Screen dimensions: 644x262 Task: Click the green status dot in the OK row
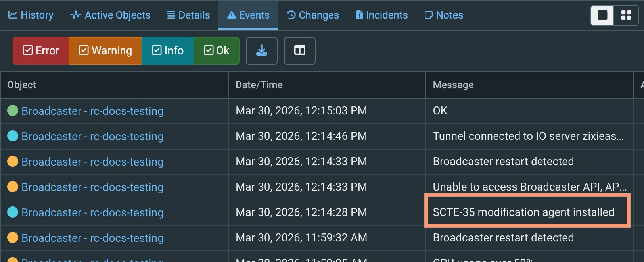coord(13,110)
